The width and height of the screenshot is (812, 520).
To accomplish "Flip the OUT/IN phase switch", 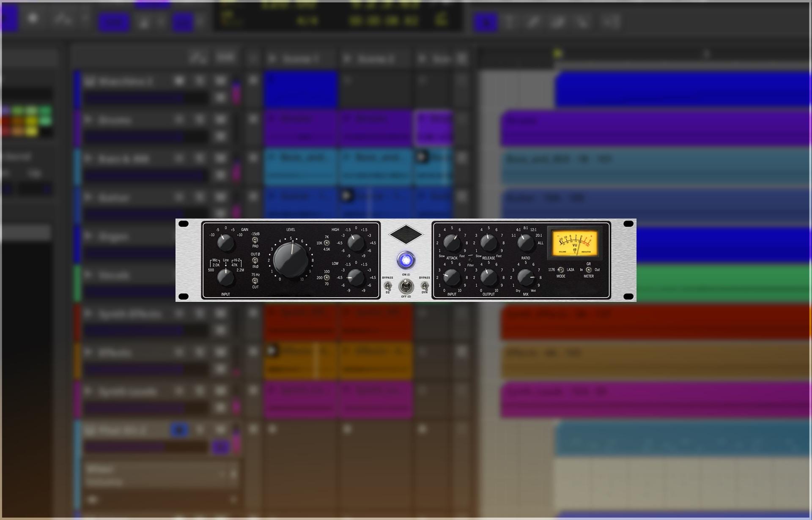I will tap(255, 260).
